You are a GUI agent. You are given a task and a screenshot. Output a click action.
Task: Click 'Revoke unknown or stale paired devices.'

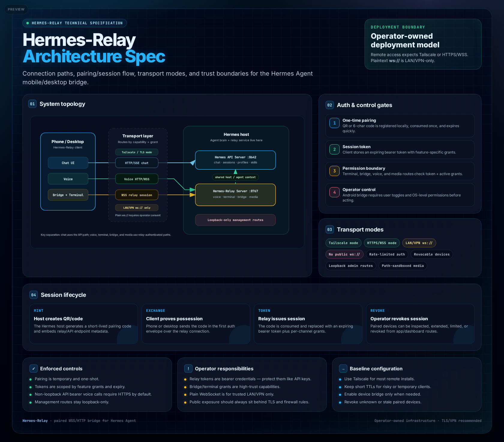pyautogui.click(x=383, y=402)
